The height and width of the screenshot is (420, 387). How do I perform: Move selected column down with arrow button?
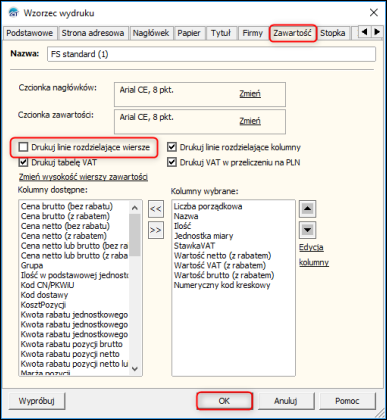[307, 230]
